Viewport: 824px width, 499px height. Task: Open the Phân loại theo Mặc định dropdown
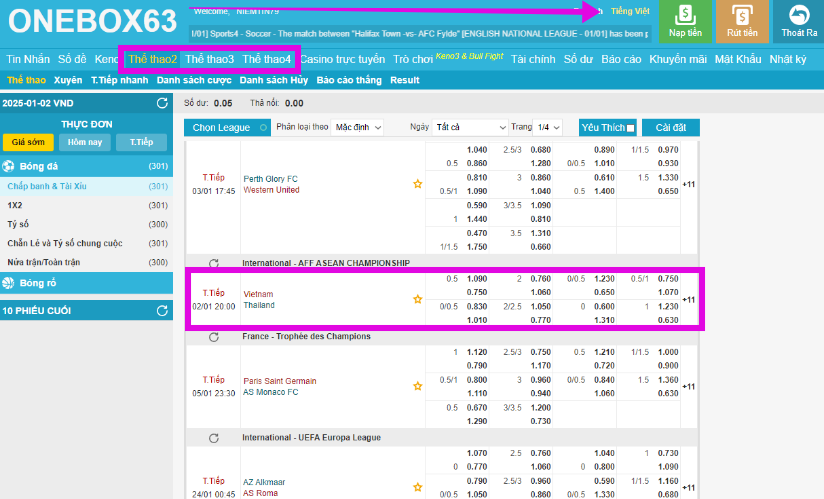[x=357, y=127]
